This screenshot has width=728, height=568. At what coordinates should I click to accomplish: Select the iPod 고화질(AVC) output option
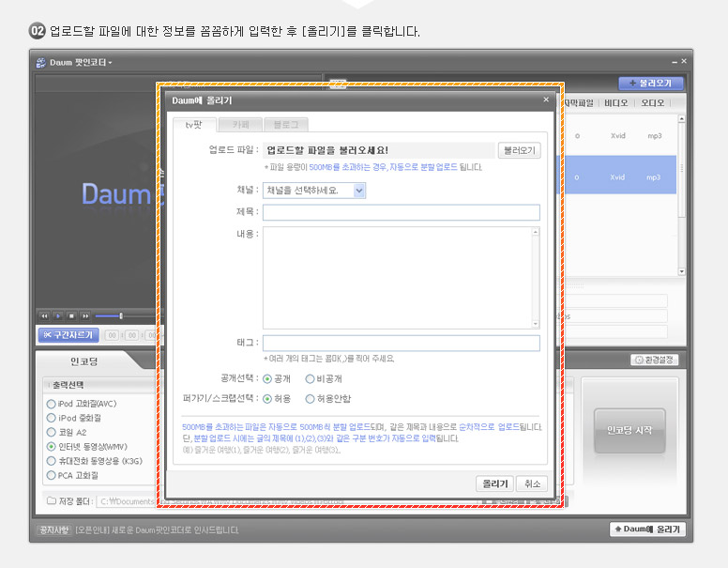(x=51, y=404)
